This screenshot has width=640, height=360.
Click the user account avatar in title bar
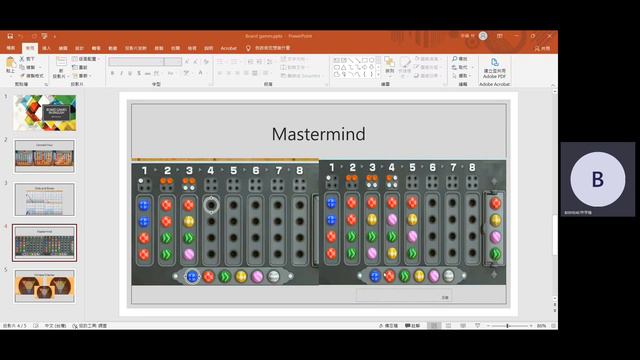483,36
